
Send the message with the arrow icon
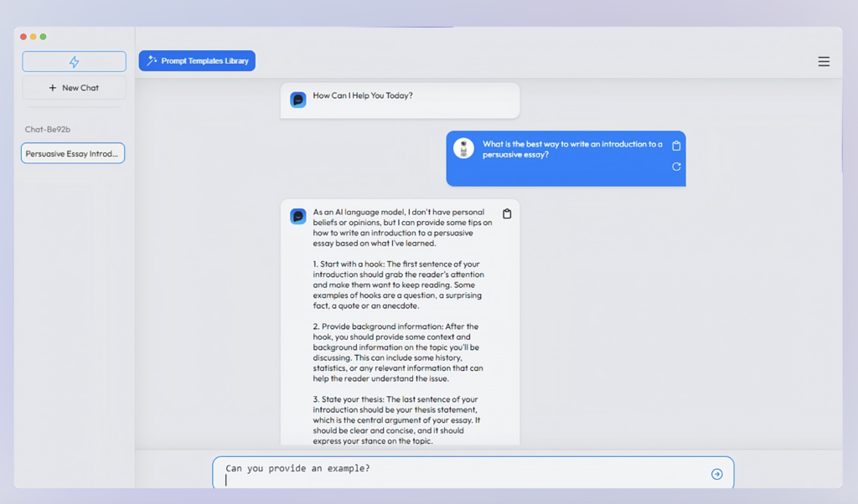point(716,474)
